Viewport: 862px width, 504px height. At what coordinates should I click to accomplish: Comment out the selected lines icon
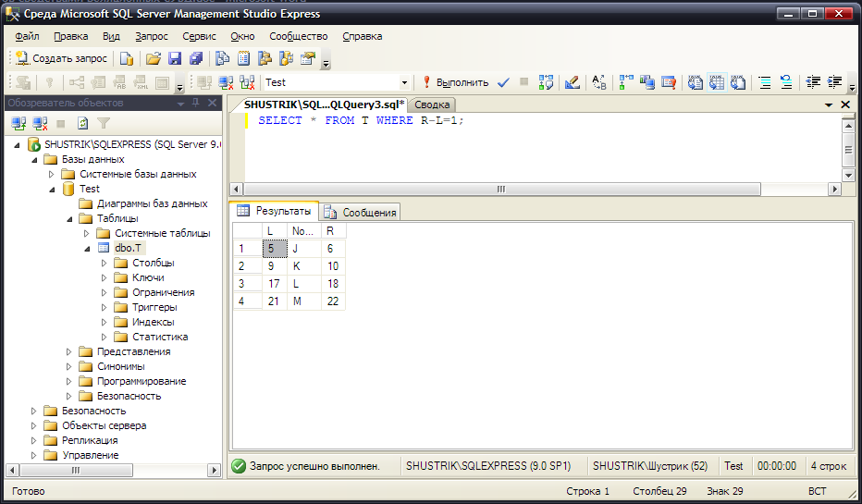click(765, 82)
